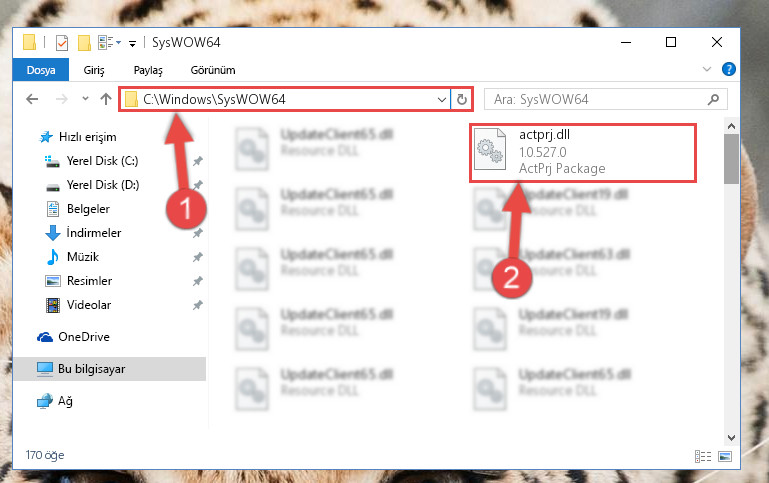Image resolution: width=769 pixels, height=483 pixels.
Task: Select the actprj.dll file
Action: (583, 153)
